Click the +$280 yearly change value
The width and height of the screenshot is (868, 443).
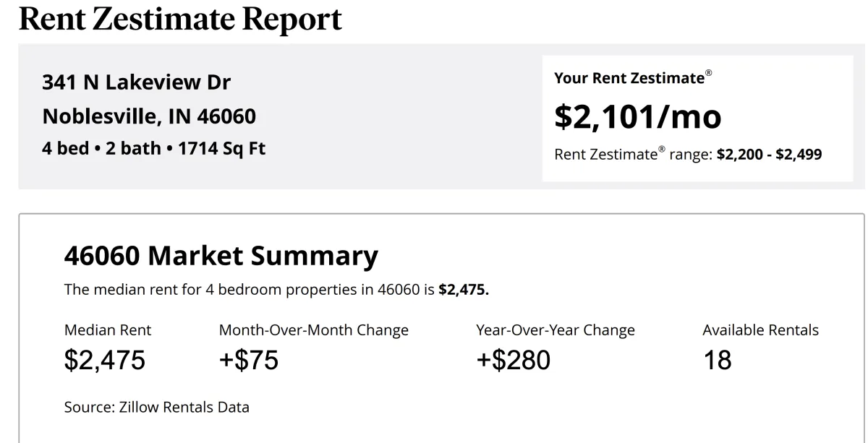click(513, 360)
